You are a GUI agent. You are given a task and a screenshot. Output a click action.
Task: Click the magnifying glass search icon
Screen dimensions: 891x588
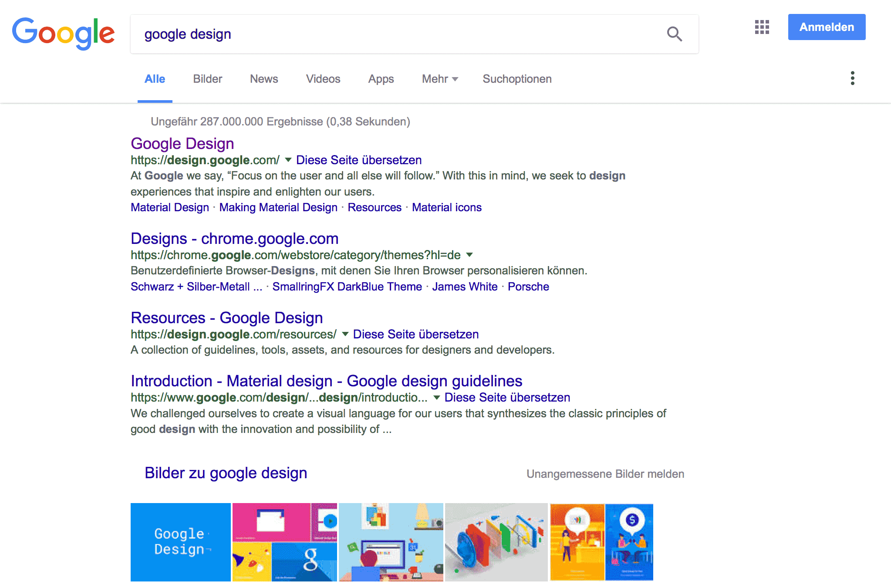pos(674,34)
